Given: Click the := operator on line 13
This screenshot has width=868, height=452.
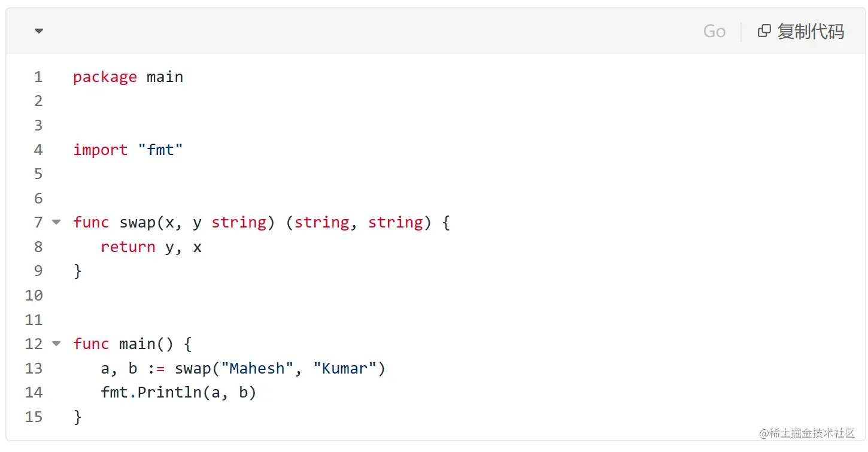Looking at the screenshot, I should pos(156,369).
